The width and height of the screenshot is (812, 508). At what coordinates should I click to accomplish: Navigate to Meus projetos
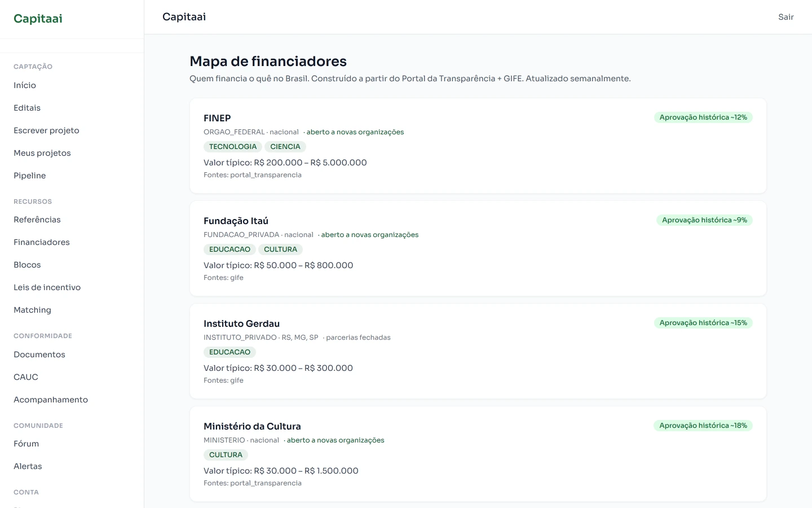pyautogui.click(x=42, y=153)
